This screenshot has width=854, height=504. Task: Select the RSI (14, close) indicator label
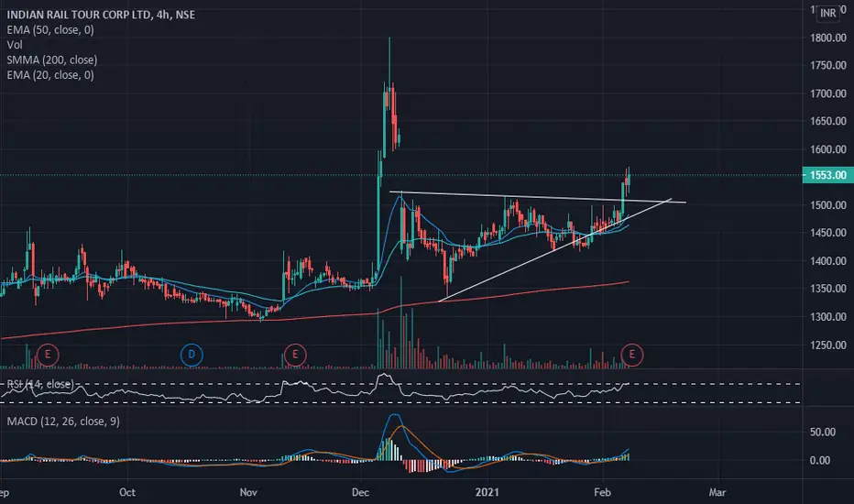point(39,384)
